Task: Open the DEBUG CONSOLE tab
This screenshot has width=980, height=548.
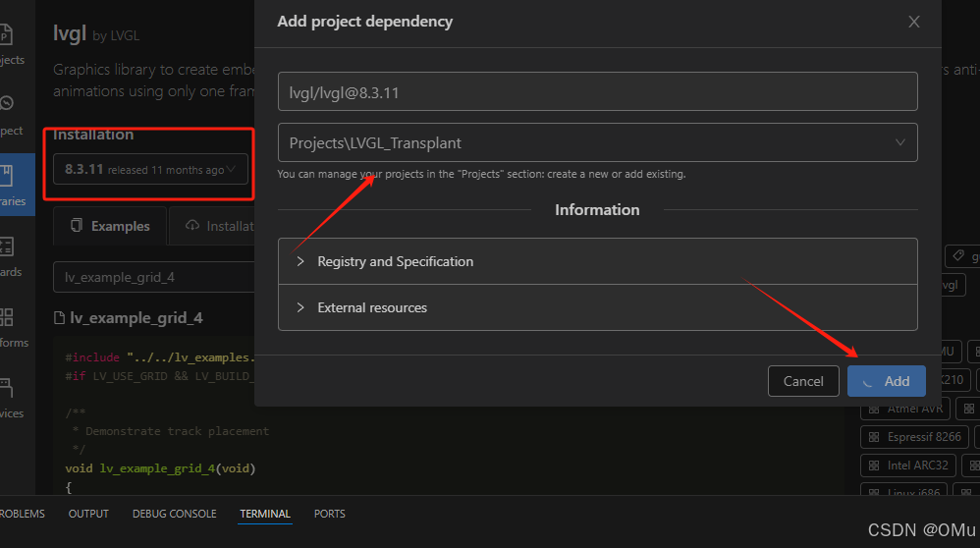Action: coord(175,514)
